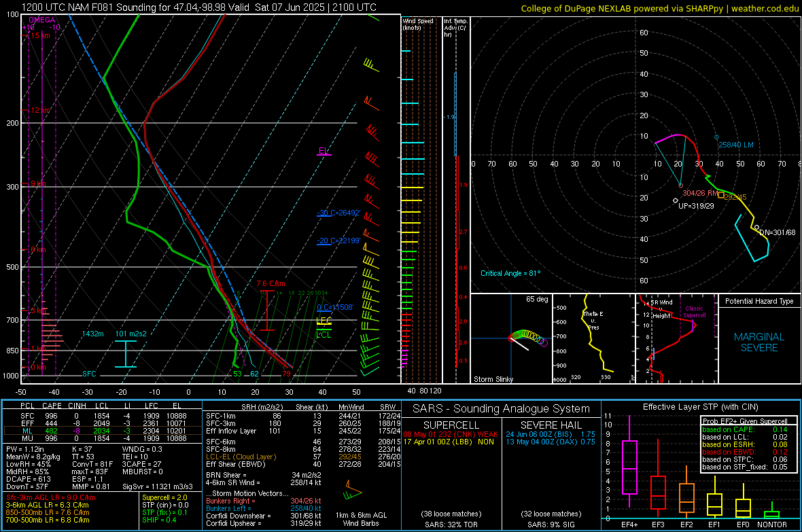Click the Critical Angle = 81° text
802x532 pixels.
tap(510, 273)
